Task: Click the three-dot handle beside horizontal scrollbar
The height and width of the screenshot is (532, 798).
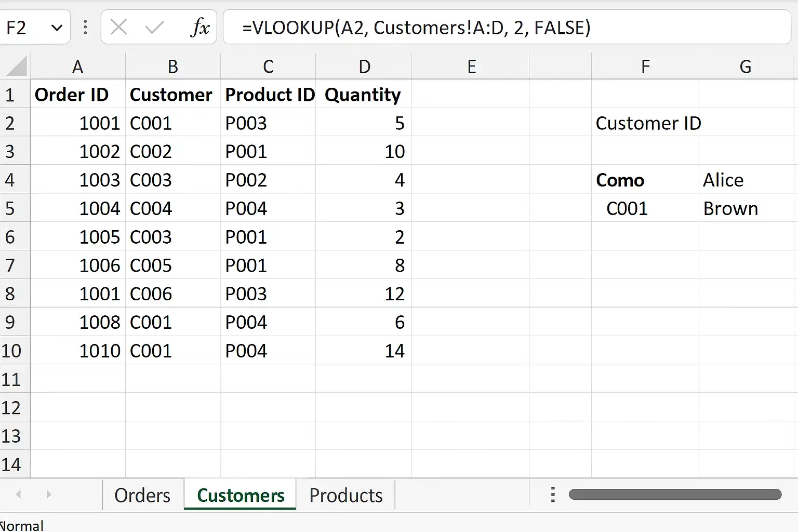Action: [553, 495]
